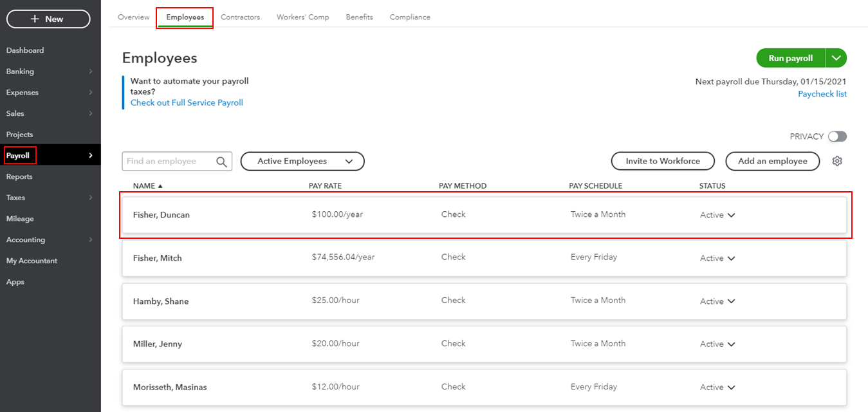Click the New plus button
The width and height of the screenshot is (868, 412).
tap(48, 19)
